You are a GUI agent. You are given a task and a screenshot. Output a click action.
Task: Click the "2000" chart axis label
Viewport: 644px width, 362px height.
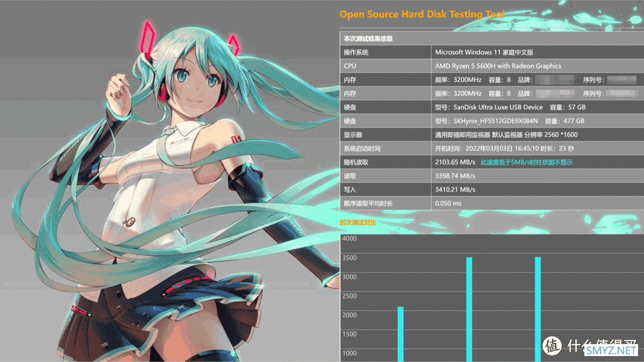pos(349,315)
